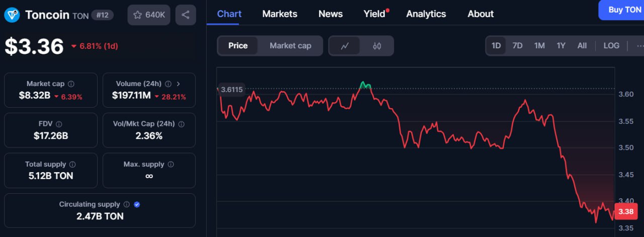Click the #12 rank badge

tap(102, 16)
